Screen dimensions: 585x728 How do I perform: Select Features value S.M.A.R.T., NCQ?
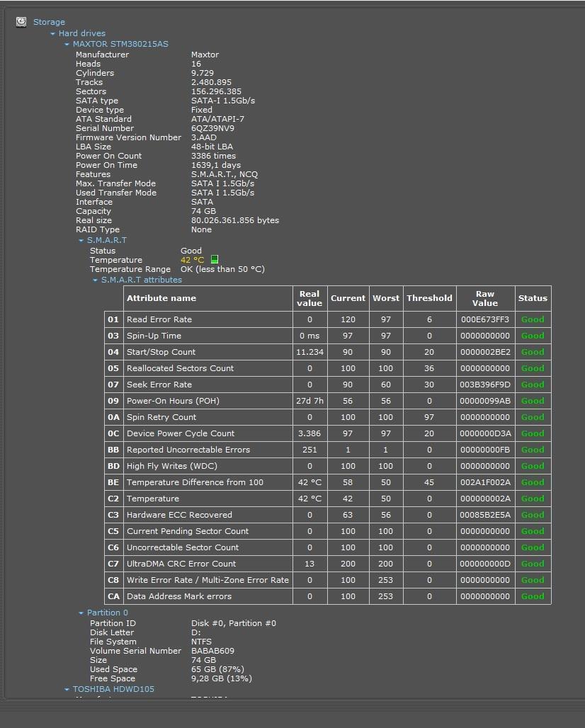225,175
